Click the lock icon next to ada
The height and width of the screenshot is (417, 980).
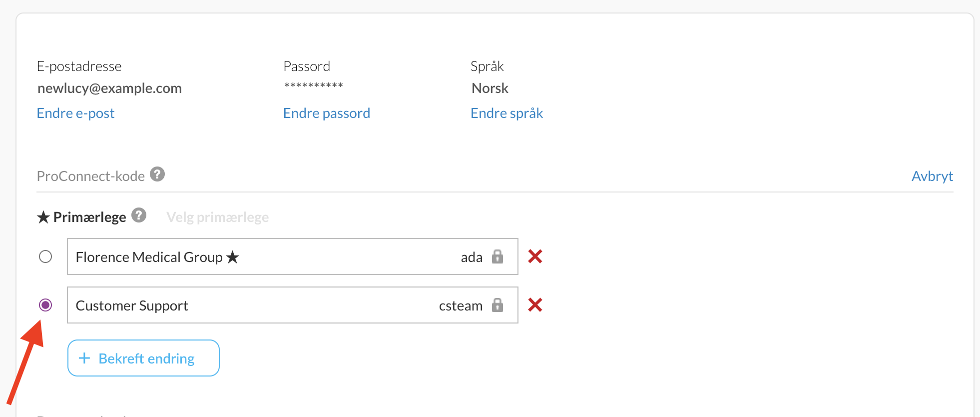point(497,256)
